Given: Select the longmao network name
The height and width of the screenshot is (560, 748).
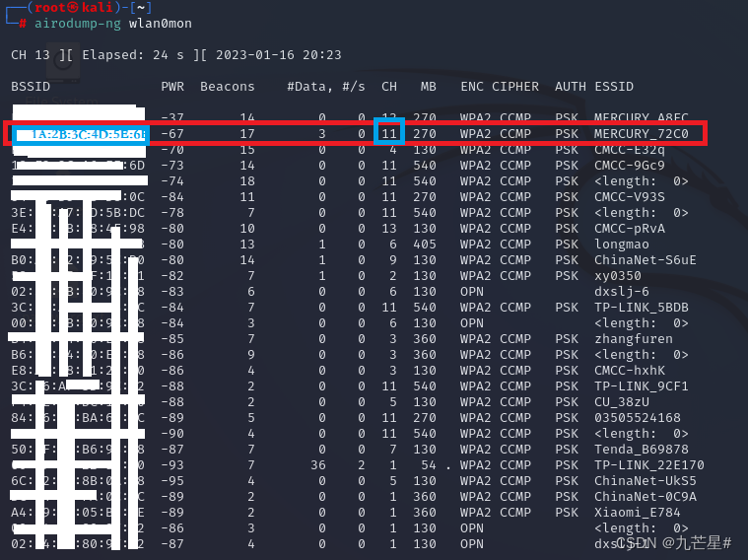Looking at the screenshot, I should point(622,244).
